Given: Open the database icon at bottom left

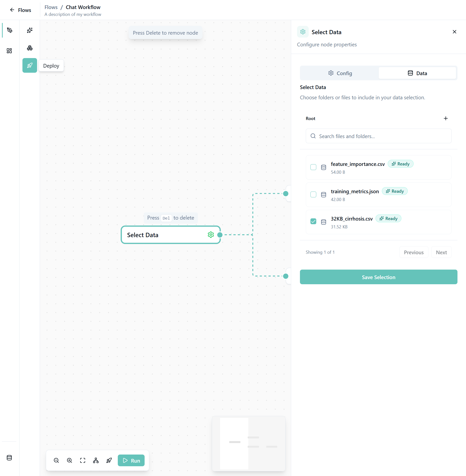Looking at the screenshot, I should (9, 457).
